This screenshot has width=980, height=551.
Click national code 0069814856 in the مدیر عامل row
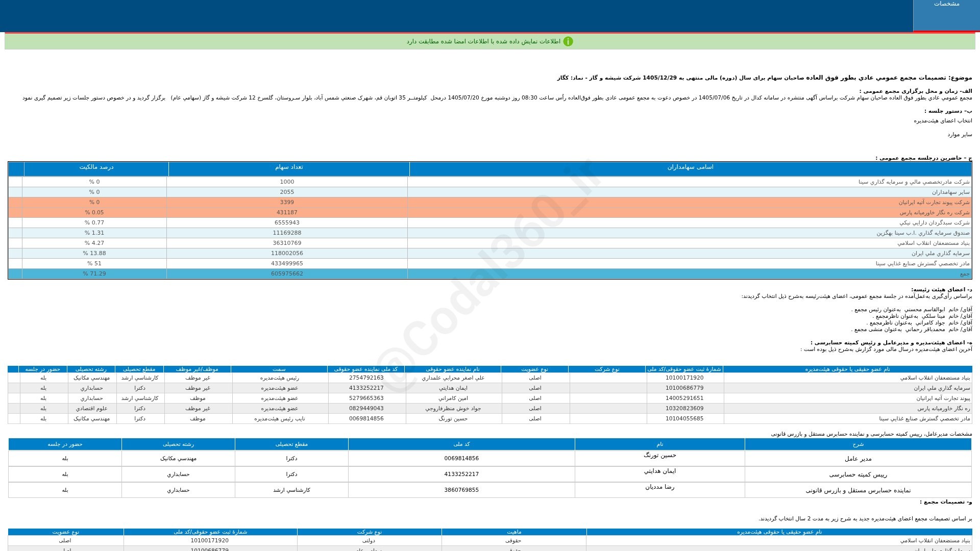click(461, 459)
